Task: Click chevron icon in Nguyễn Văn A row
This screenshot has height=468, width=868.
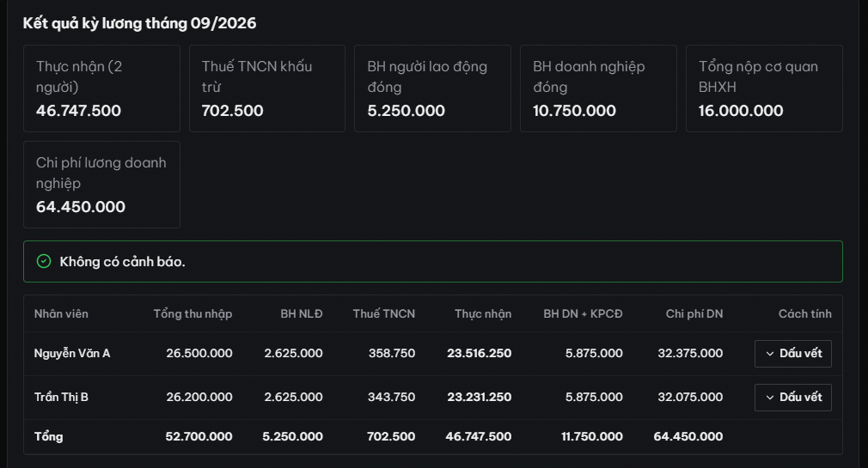Action: pos(769,354)
